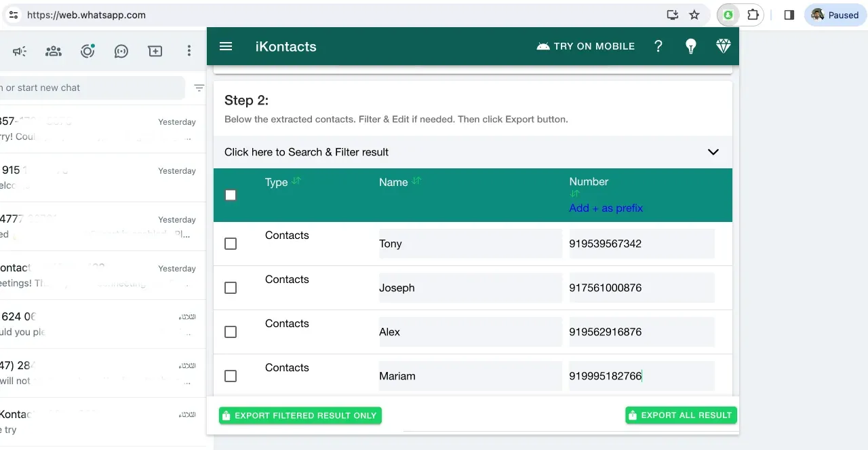The width and height of the screenshot is (868, 450).
Task: Open WhatsApp three-dot menu
Action: coord(189,51)
